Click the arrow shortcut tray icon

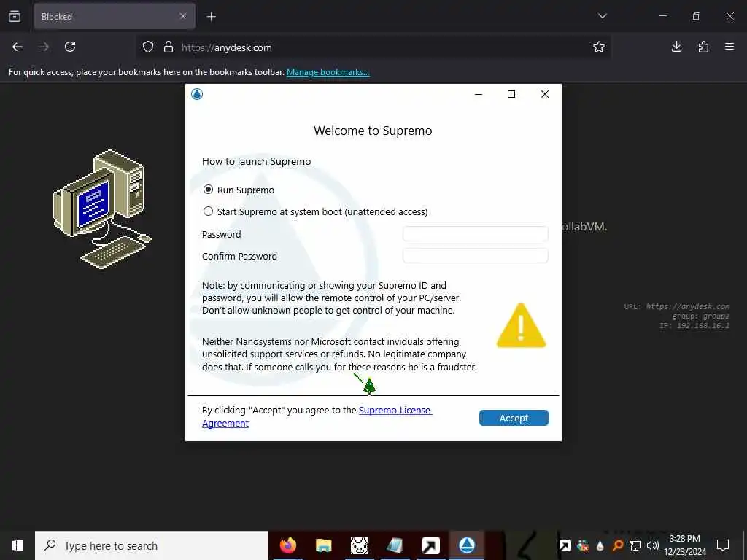[565, 545]
